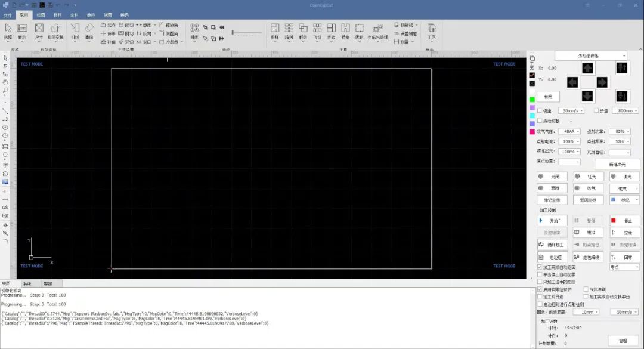Toggle the 点动切割 jog cutting checkbox
Screen dimensions: 644x349
click(x=540, y=121)
